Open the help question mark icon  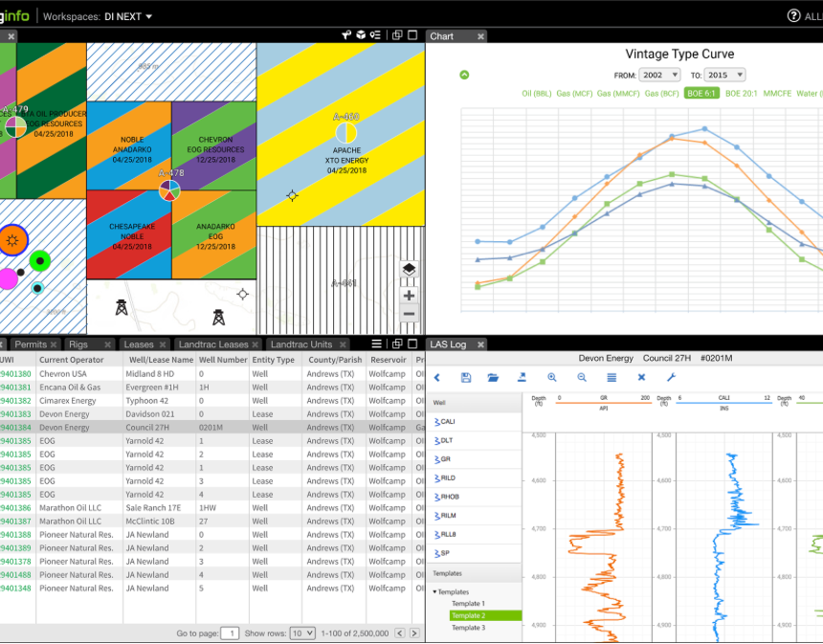(x=793, y=15)
